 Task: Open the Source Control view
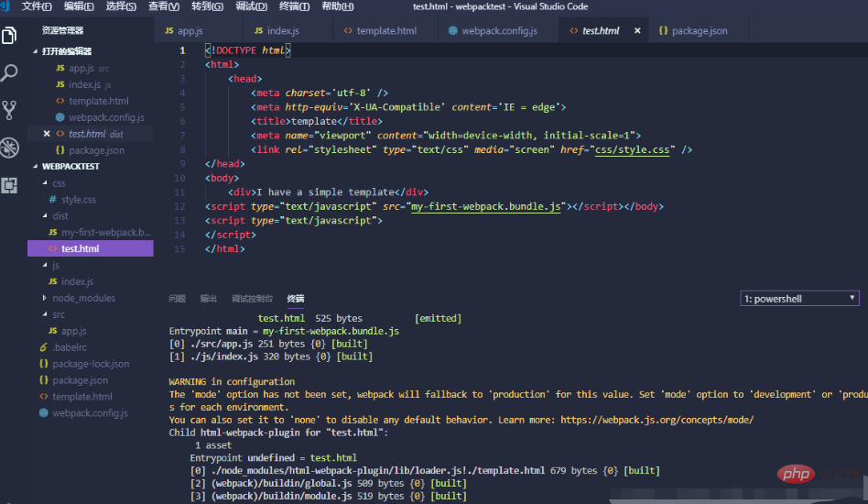click(x=10, y=110)
